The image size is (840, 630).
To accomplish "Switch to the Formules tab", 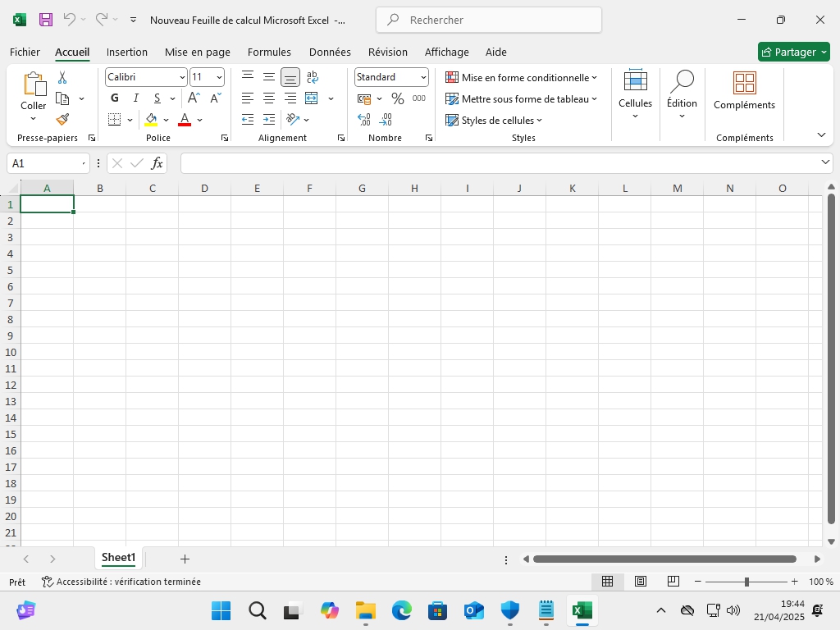I will pos(269,52).
